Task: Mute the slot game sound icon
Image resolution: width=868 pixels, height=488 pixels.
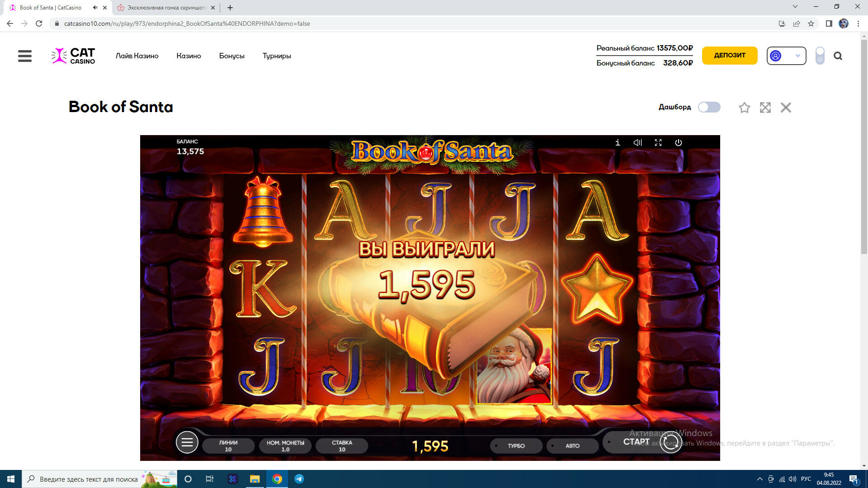Action: (x=638, y=143)
